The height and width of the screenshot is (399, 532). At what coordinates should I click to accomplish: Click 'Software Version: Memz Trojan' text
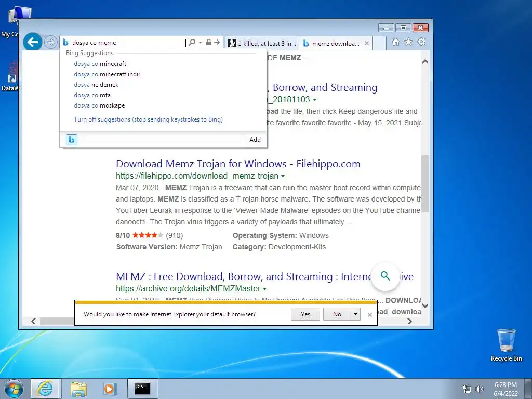click(169, 247)
